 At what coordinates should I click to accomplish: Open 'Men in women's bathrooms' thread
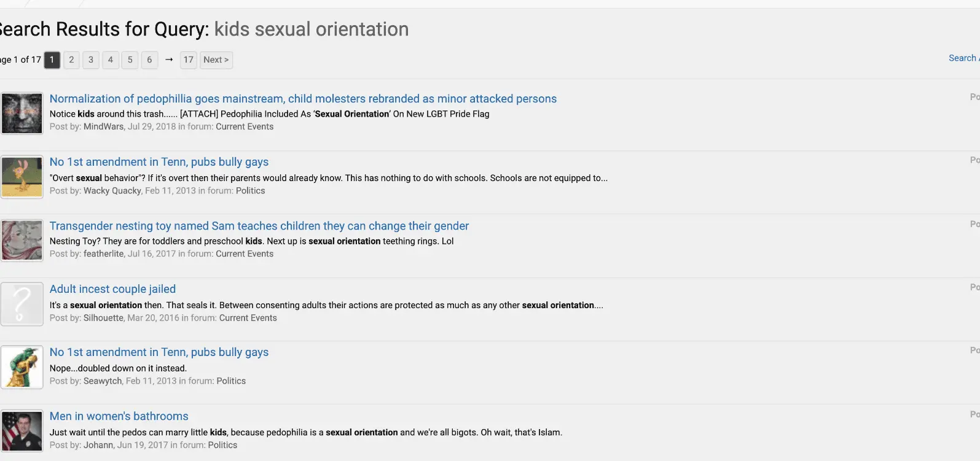click(119, 416)
